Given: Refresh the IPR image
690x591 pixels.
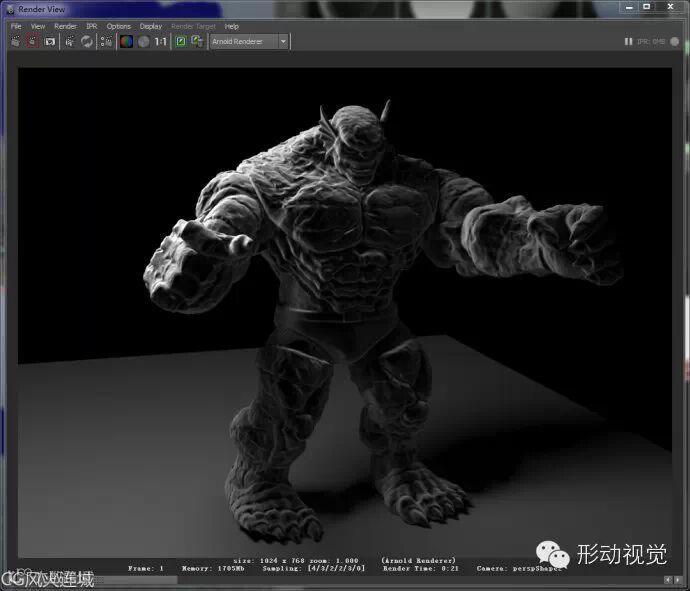Looking at the screenshot, I should (87, 42).
